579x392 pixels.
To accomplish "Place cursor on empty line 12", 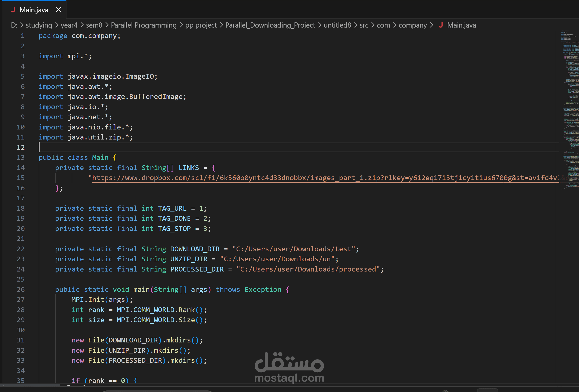I will pyautogui.click(x=299, y=147).
